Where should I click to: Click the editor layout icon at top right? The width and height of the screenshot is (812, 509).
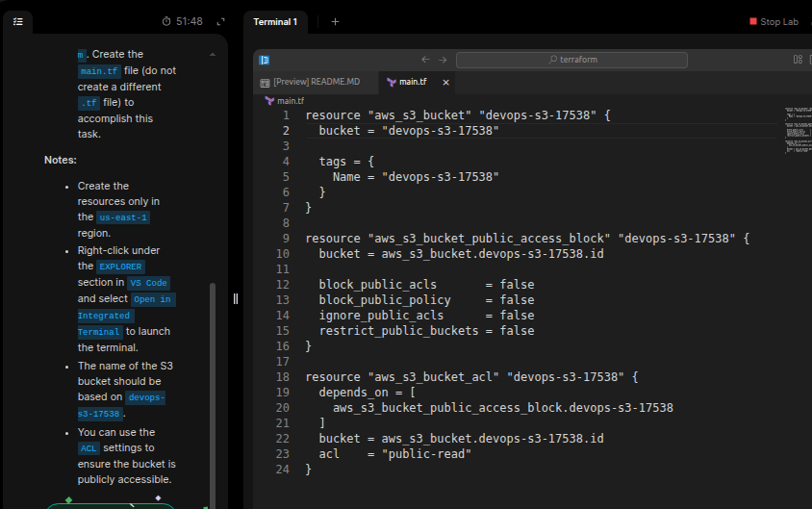click(798, 60)
